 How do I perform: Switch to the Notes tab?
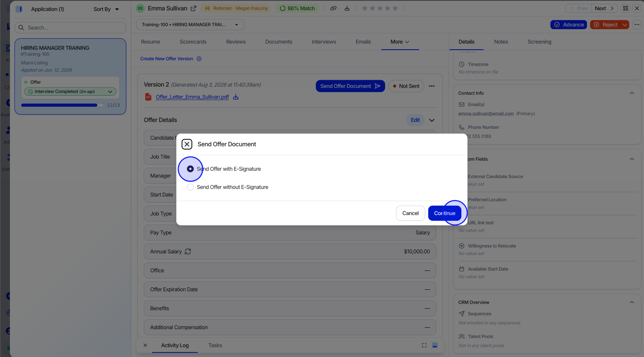click(501, 42)
